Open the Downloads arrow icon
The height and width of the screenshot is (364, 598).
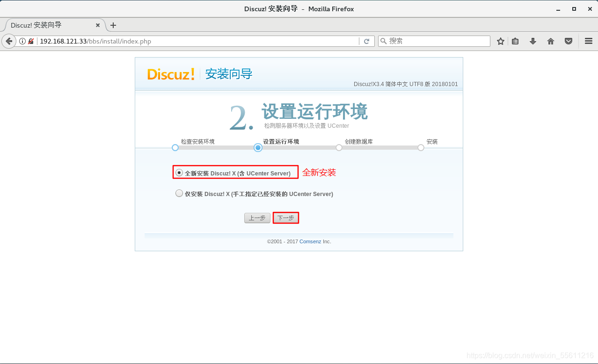click(532, 41)
